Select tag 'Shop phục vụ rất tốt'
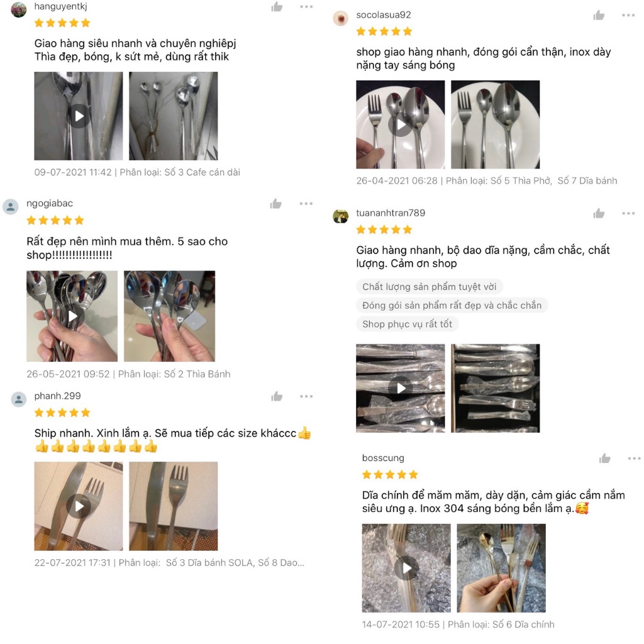 tap(407, 324)
